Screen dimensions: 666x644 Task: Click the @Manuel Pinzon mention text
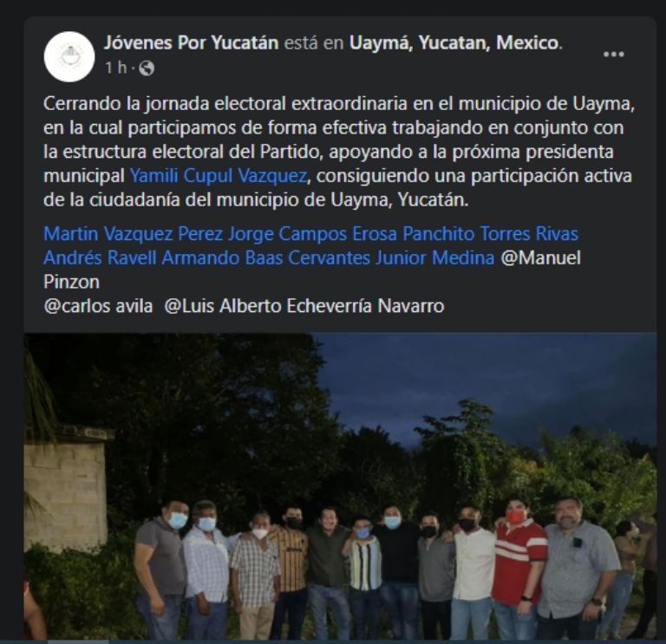coord(312,270)
